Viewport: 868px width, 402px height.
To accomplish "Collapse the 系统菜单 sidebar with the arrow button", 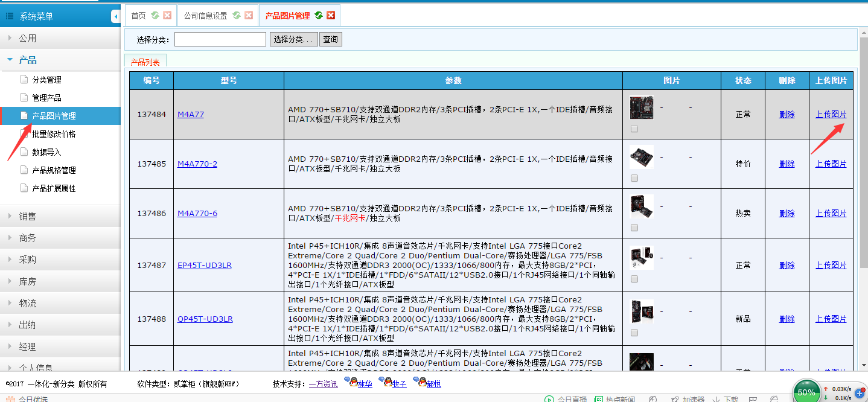I will pos(115,16).
